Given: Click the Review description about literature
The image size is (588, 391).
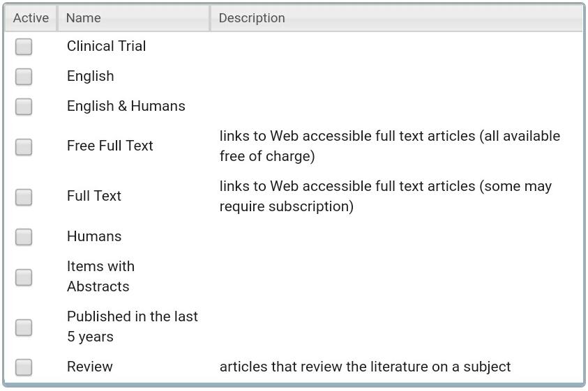Looking at the screenshot, I should [365, 367].
